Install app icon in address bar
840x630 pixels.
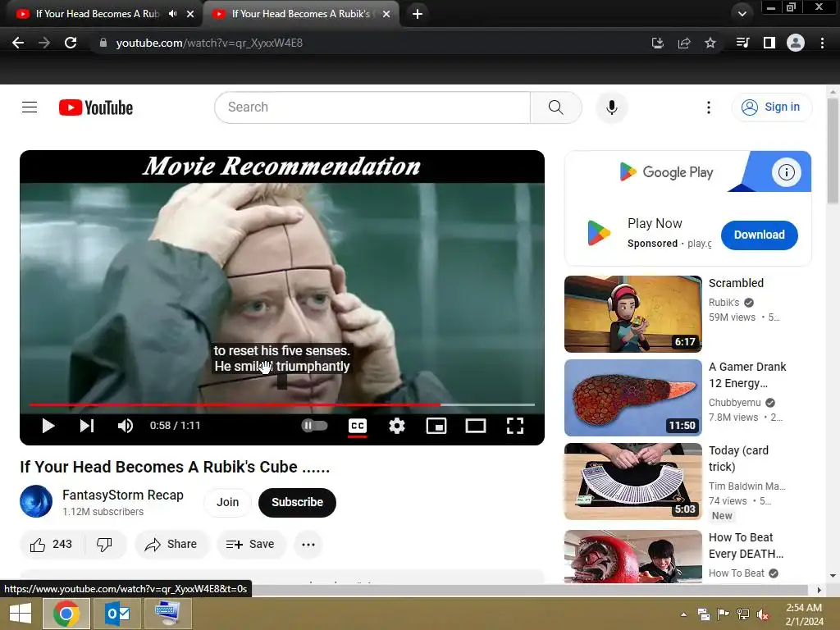(657, 43)
